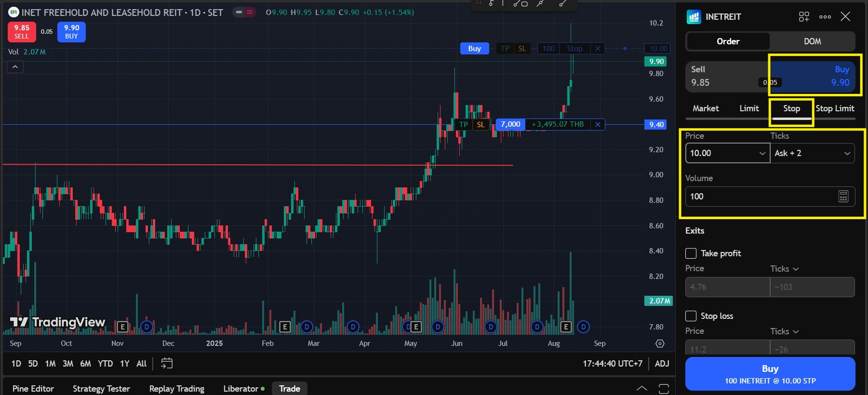Viewport: 868px width, 395px height.
Task: Open the Liberator tab
Action: tap(244, 389)
